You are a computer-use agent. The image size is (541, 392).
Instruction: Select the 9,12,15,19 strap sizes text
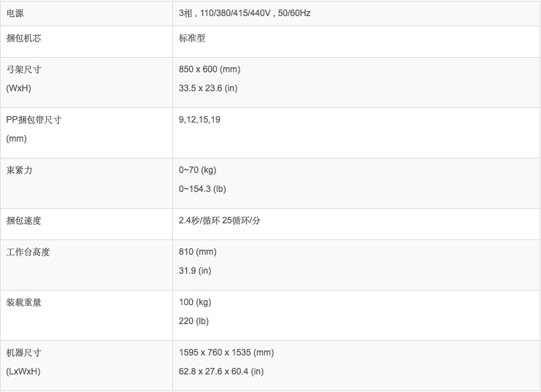pyautogui.click(x=199, y=120)
